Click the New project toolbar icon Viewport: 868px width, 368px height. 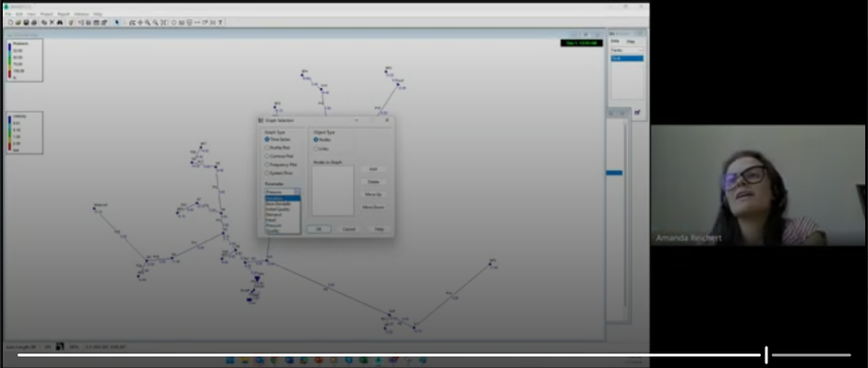(10, 22)
